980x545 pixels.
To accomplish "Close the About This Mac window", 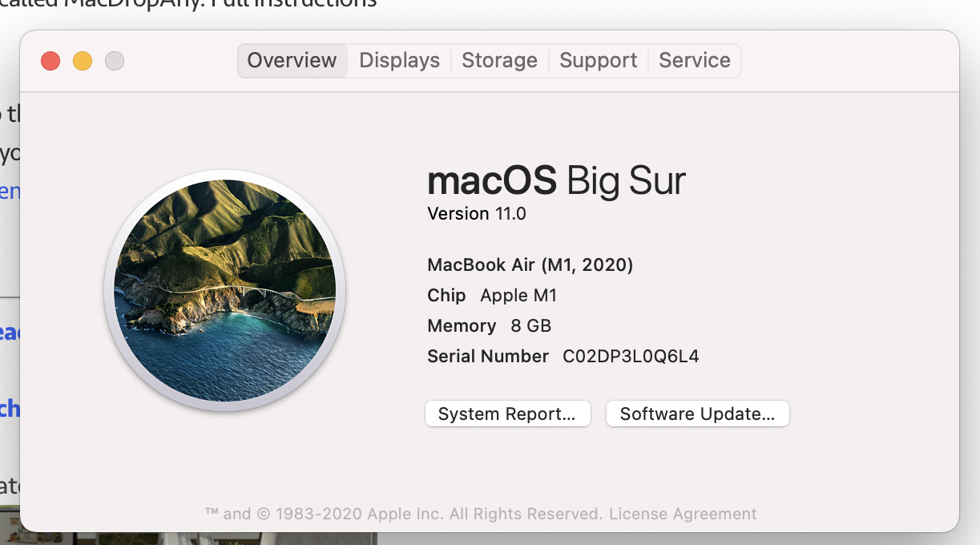I will point(50,61).
